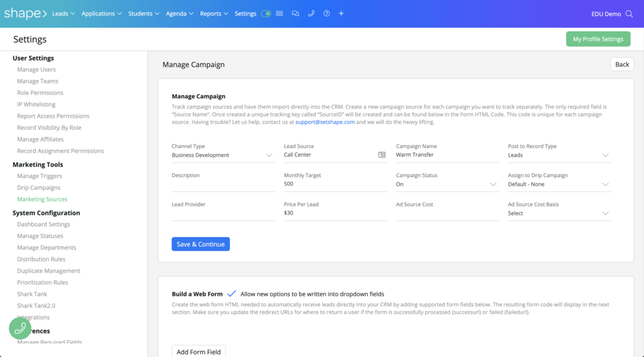644x357 pixels.
Task: Click the User Settings section heading
Action: (x=33, y=58)
